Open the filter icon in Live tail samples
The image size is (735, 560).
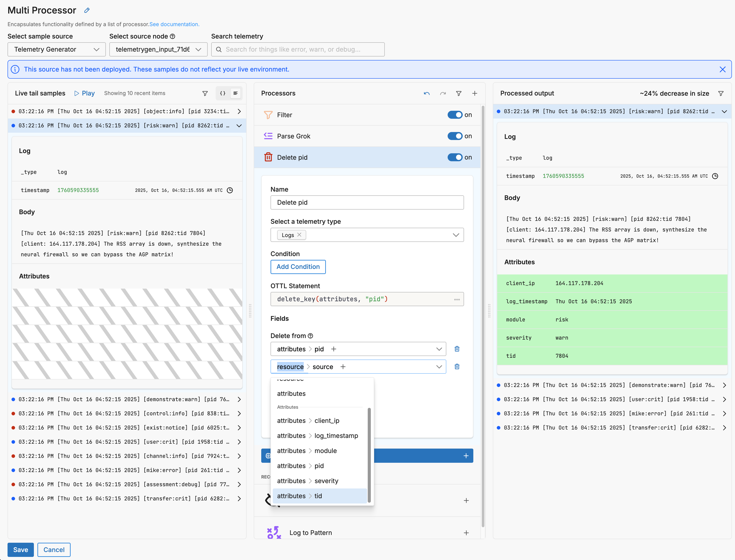(205, 93)
